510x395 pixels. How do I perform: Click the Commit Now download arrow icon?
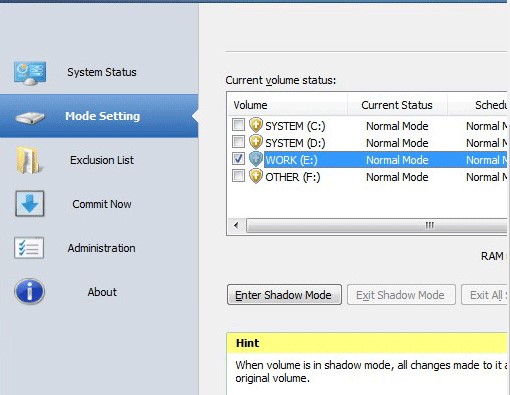pos(30,204)
